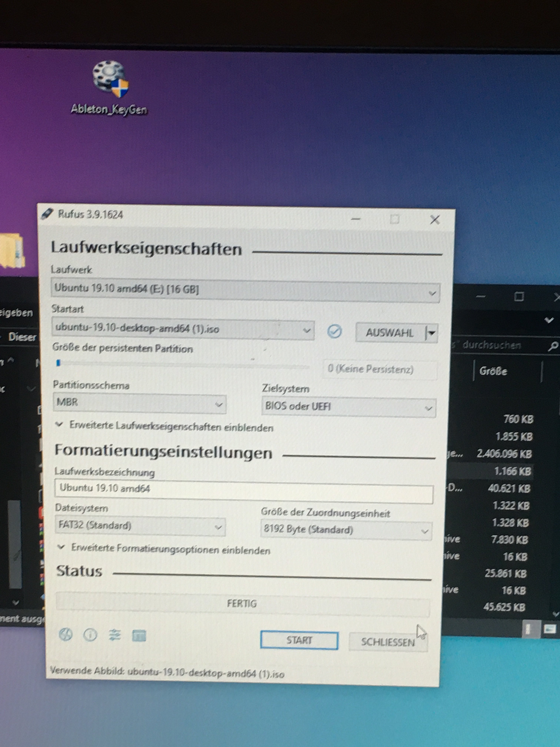The width and height of the screenshot is (560, 747).
Task: Click the '1.166 KB' size cell
Action: pos(512,471)
